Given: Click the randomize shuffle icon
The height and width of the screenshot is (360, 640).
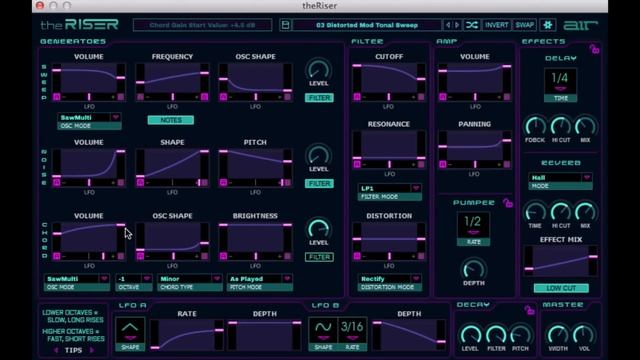Looking at the screenshot, I should pos(472,25).
